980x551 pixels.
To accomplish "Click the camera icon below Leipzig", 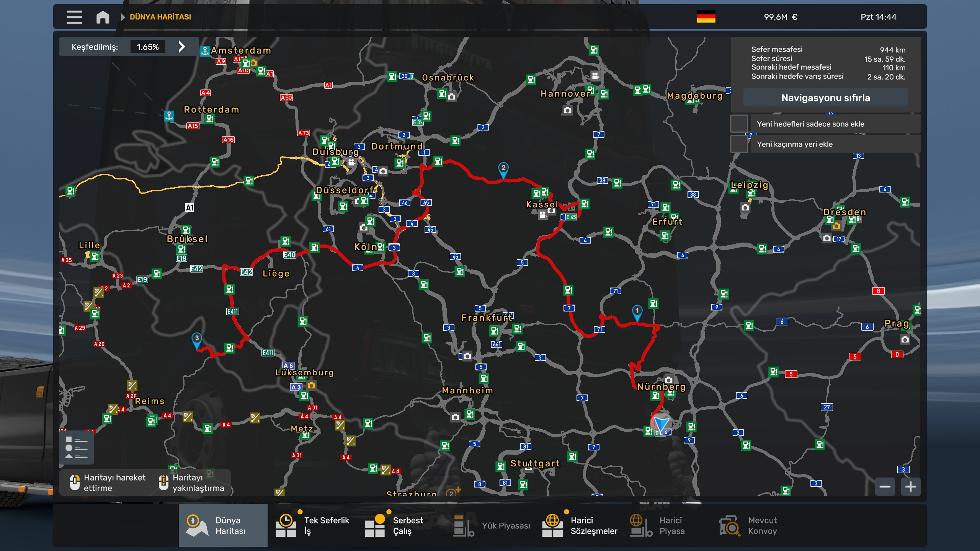I will point(745,207).
